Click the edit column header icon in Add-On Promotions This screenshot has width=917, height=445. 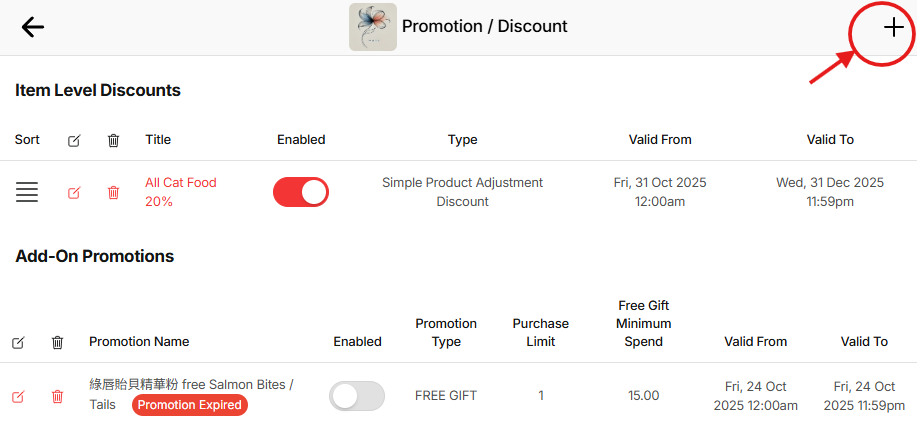[x=18, y=343]
